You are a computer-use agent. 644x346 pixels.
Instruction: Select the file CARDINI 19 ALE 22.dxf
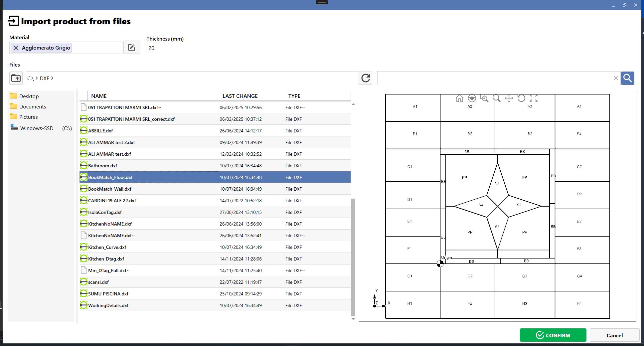pos(215,201)
